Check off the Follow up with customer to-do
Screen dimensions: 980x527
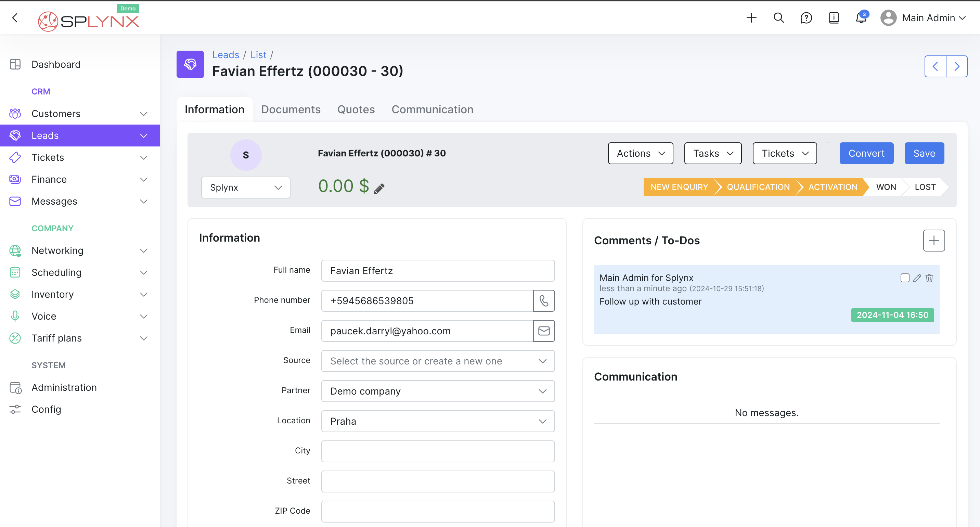(905, 278)
